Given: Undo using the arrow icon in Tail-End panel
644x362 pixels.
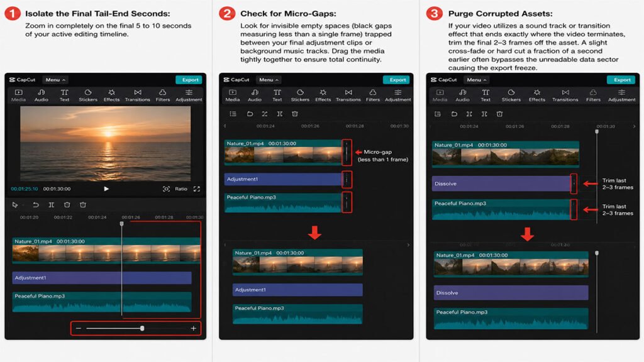Looking at the screenshot, I should 36,204.
